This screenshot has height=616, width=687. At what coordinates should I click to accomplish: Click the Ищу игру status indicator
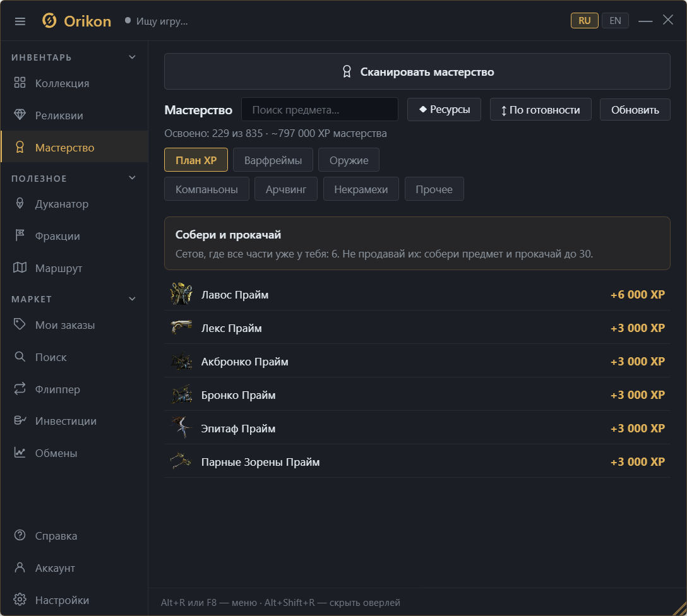[x=157, y=21]
